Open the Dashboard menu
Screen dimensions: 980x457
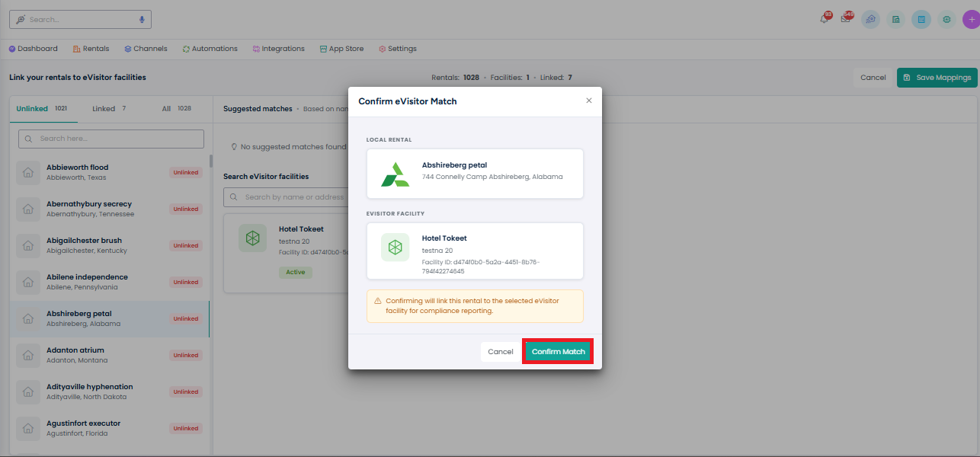point(34,49)
